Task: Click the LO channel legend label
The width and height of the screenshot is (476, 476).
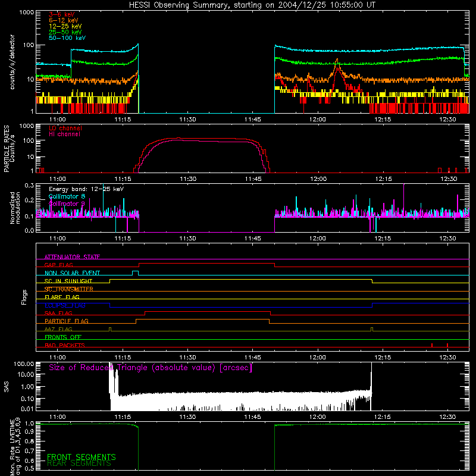Action: pyautogui.click(x=65, y=128)
